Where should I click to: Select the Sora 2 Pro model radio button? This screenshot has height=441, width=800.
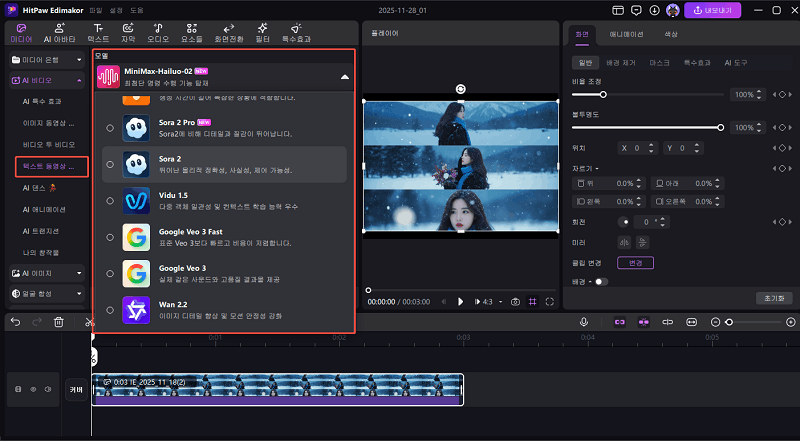110,128
